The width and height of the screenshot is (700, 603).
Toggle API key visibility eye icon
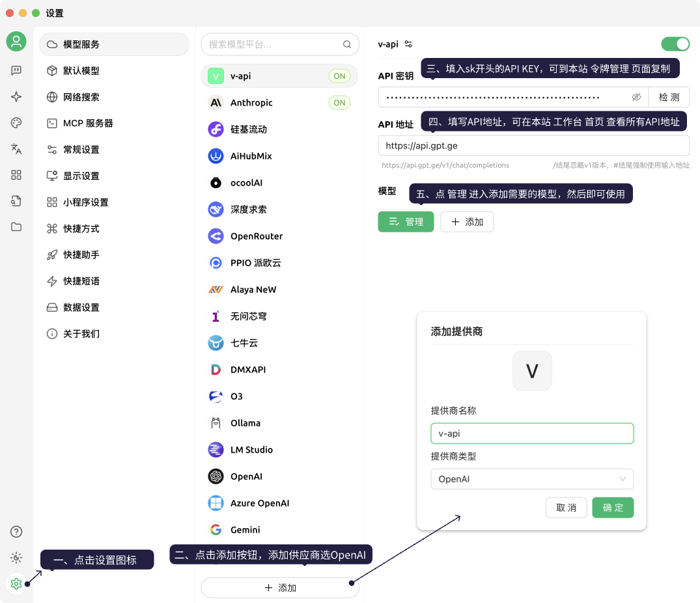636,97
